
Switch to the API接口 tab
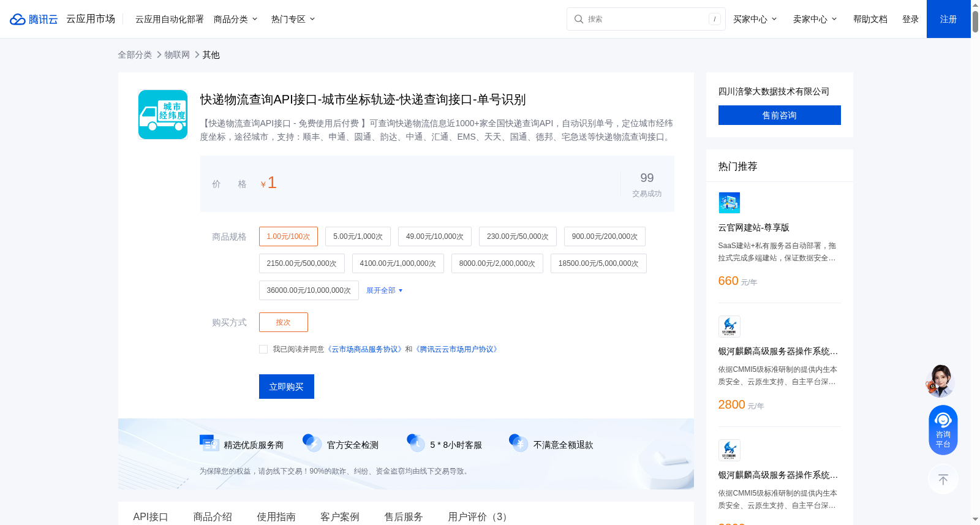click(x=151, y=516)
